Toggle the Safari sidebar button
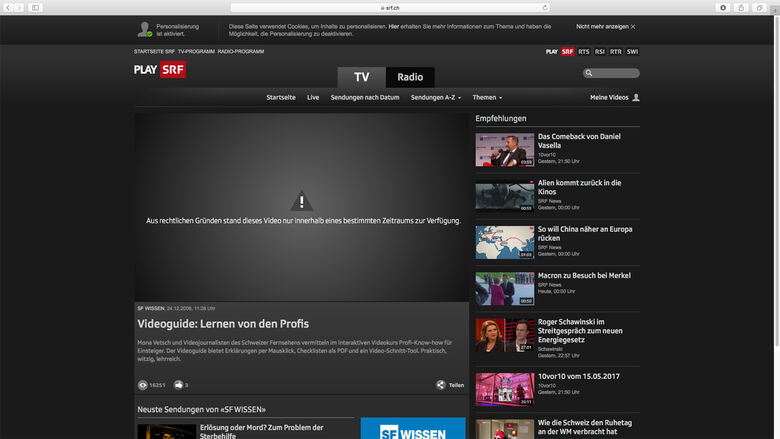Viewport: 780px width, 439px height. [35, 7]
